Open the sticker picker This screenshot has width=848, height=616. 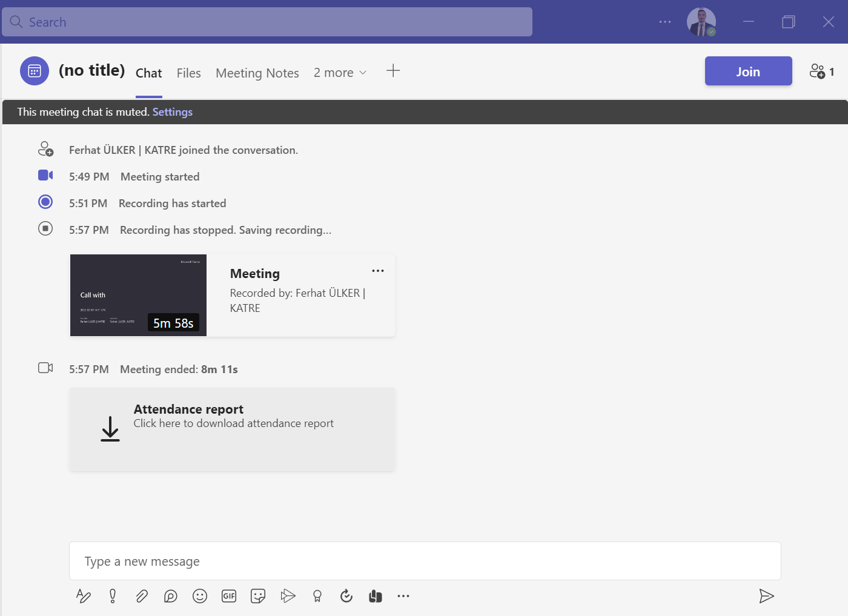click(x=258, y=596)
